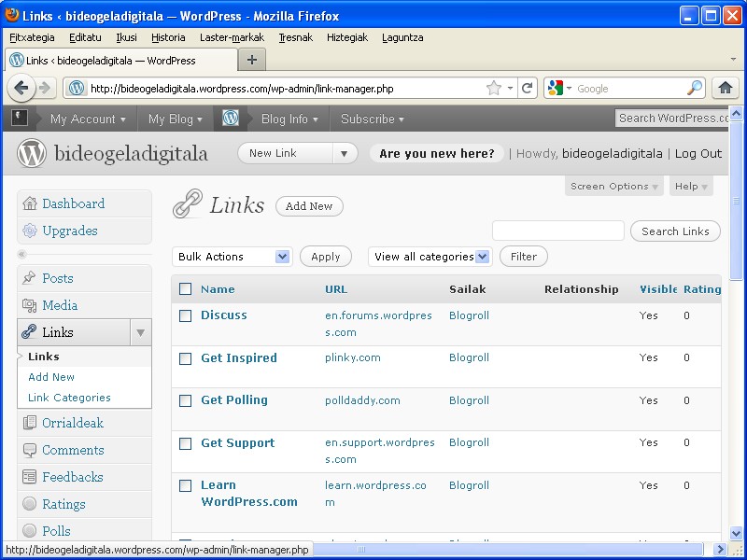This screenshot has height=560, width=747.
Task: Expand the Help panel tab
Action: tap(691, 186)
